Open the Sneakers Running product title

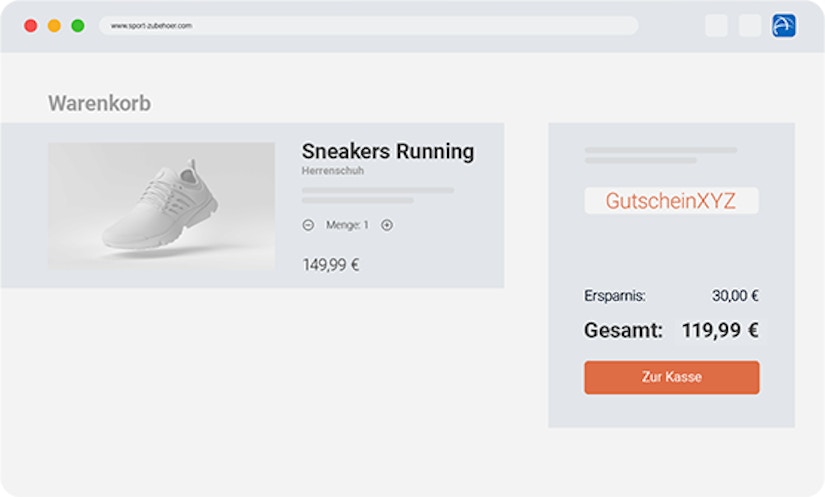coord(388,151)
